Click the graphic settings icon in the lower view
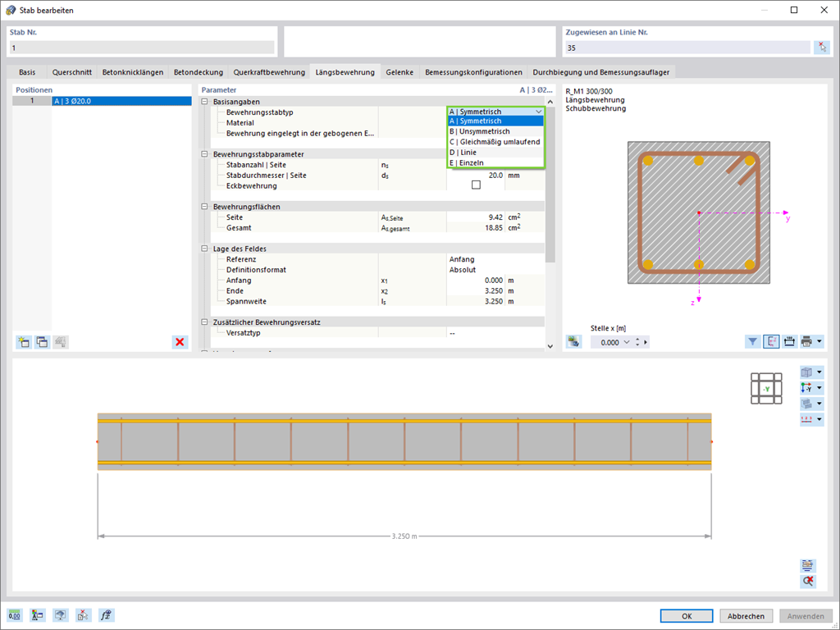 (808, 565)
